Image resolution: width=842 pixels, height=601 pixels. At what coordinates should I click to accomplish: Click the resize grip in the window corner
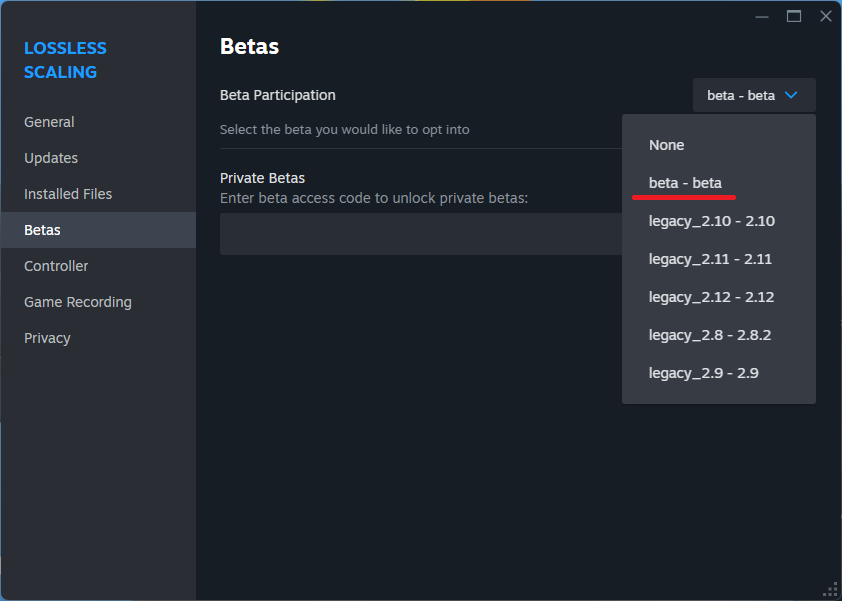pos(830,589)
